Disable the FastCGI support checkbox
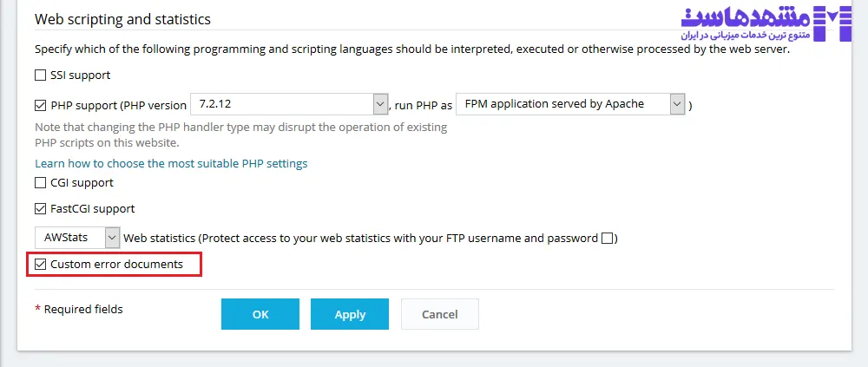The width and height of the screenshot is (868, 367). 40,209
